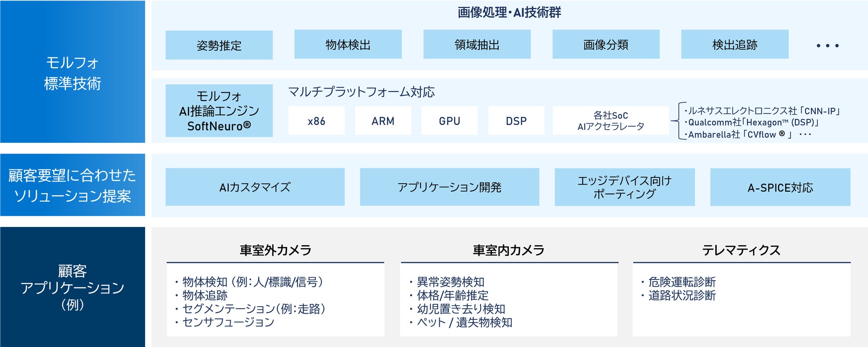
Task: Click the エッジデバイス向けポーティング block
Action: (624, 187)
